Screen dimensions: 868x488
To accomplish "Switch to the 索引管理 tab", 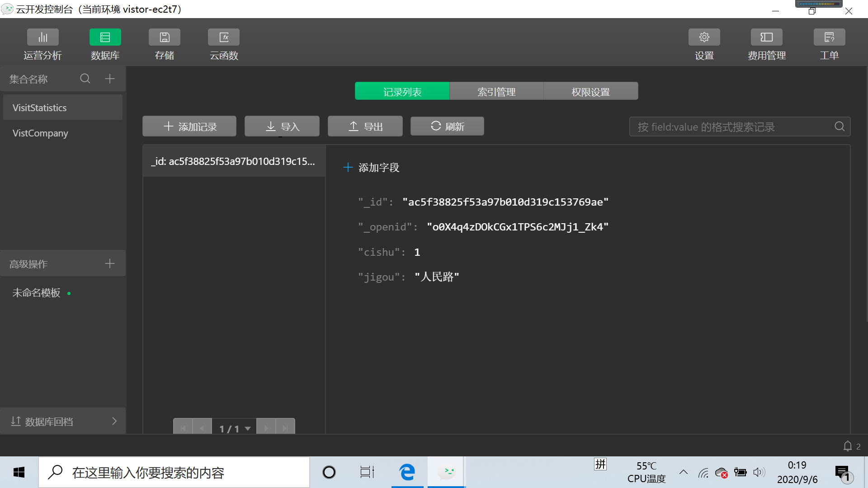I will [496, 91].
